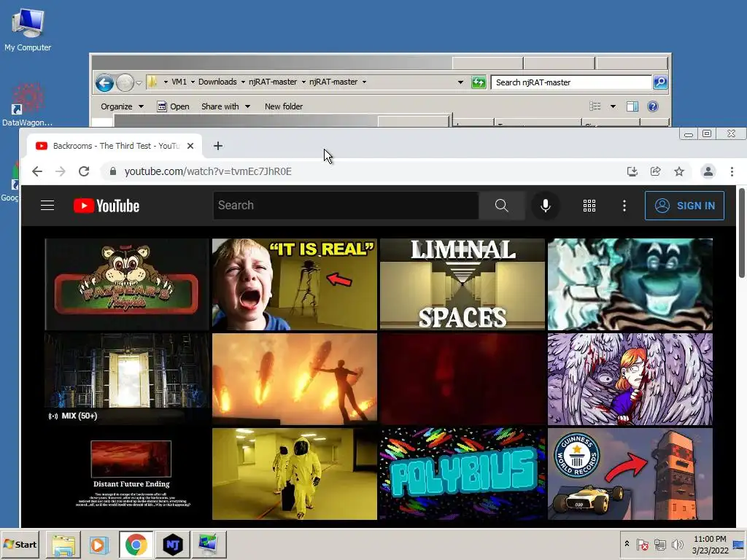
Task: Click the install app icon in address bar
Action: click(632, 171)
